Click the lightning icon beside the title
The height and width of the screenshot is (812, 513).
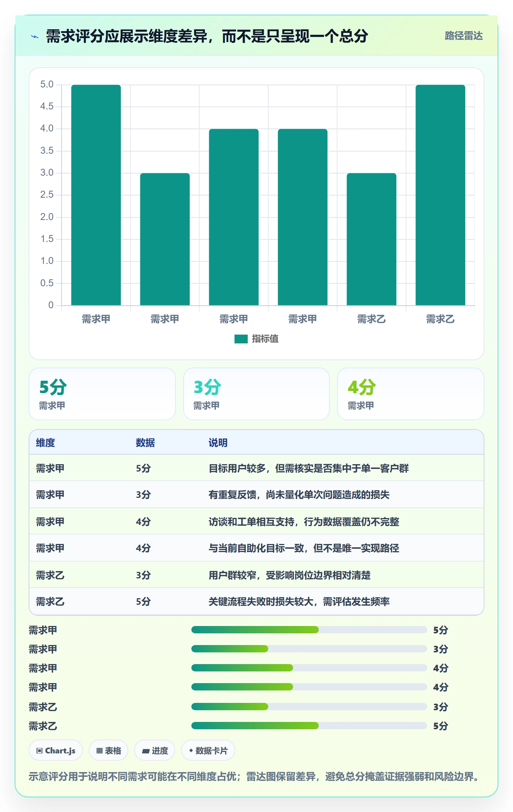click(35, 37)
